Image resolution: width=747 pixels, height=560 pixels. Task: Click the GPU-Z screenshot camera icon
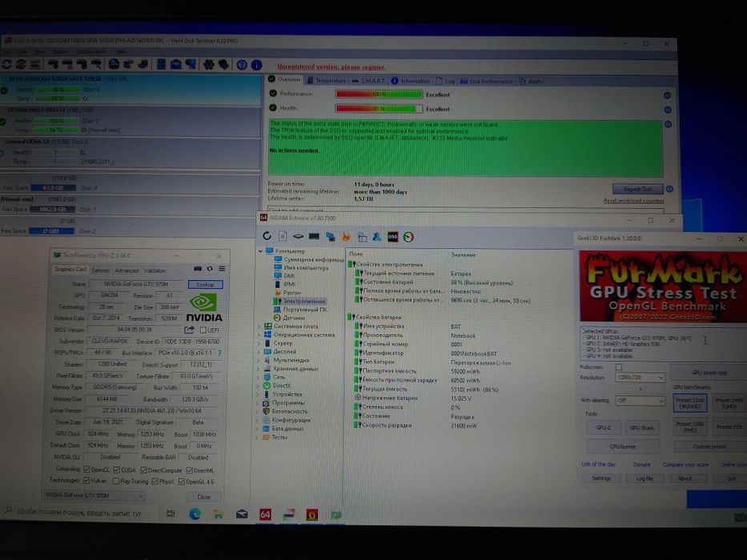coord(198,269)
